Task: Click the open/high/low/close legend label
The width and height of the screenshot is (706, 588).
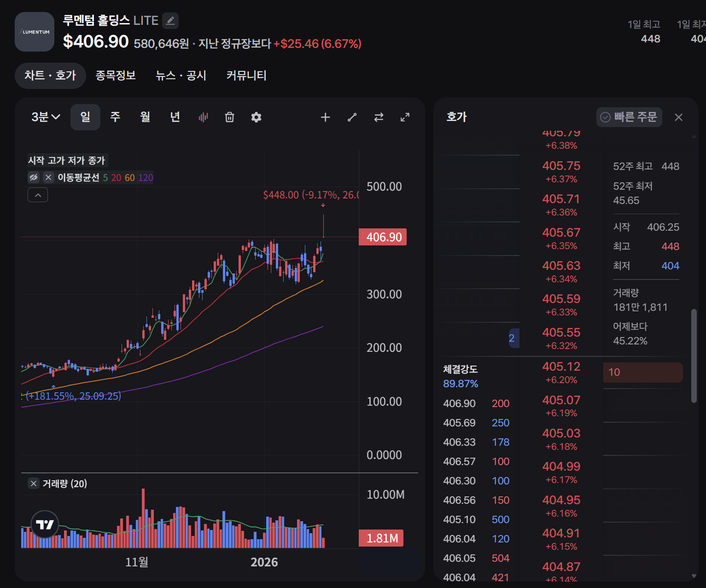Action: (x=67, y=160)
